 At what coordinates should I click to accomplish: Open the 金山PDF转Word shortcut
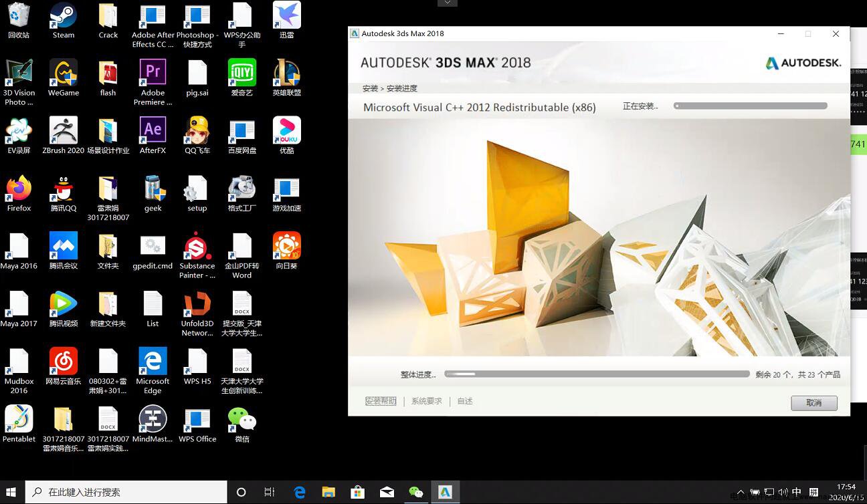242,256
